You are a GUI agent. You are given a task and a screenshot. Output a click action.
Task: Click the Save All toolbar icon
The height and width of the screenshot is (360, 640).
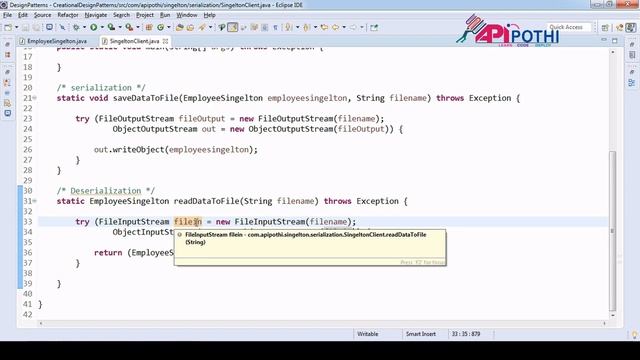(36, 27)
